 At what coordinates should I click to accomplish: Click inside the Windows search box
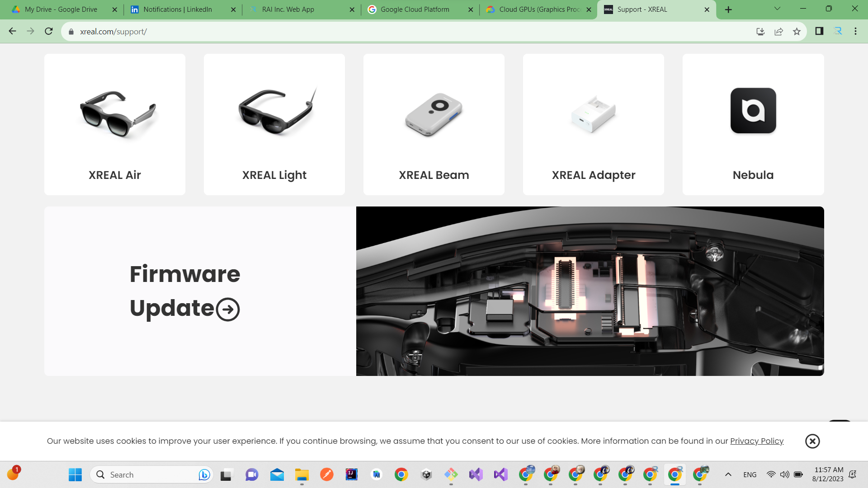coord(149,474)
